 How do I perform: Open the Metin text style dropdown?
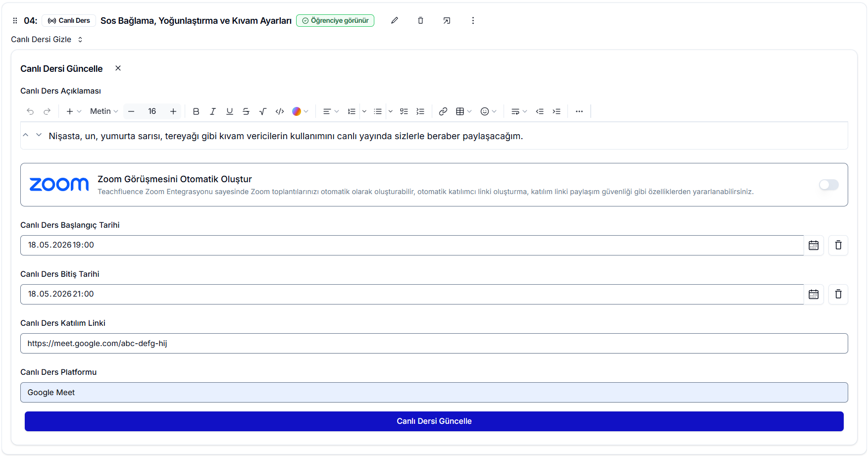point(104,111)
